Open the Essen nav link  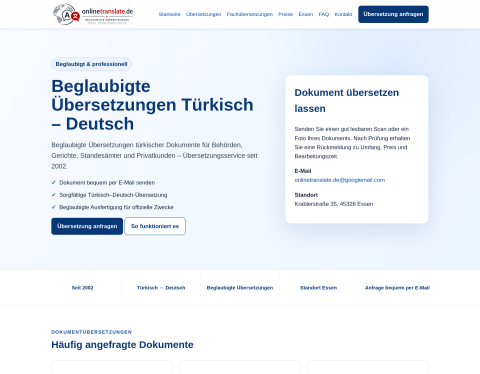click(x=306, y=14)
